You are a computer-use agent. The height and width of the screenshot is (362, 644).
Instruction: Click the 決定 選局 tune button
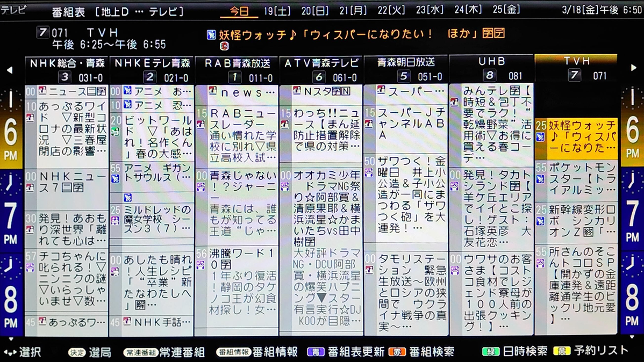tap(90, 352)
